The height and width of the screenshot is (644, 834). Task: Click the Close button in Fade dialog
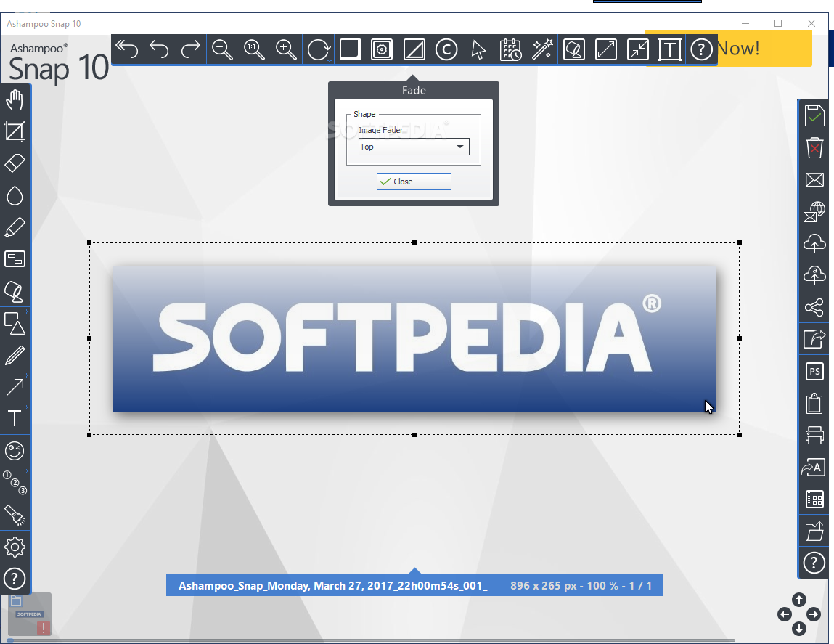tap(414, 182)
